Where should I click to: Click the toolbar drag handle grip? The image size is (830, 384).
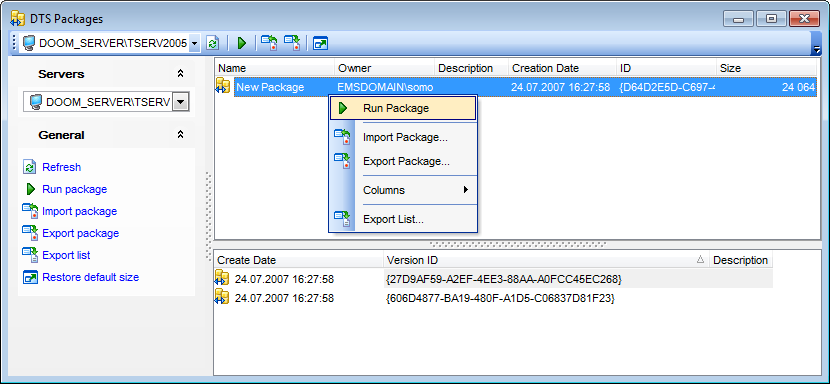pyautogui.click(x=14, y=43)
